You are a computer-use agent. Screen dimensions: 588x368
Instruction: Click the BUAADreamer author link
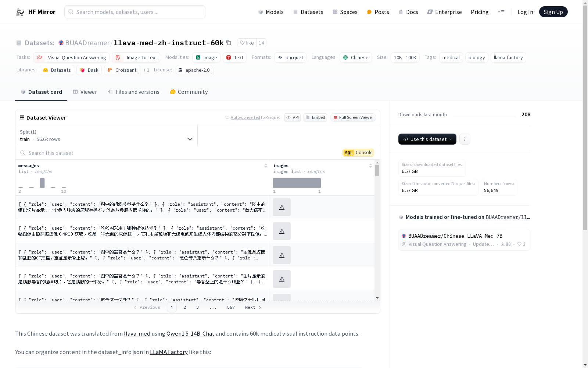(x=87, y=43)
